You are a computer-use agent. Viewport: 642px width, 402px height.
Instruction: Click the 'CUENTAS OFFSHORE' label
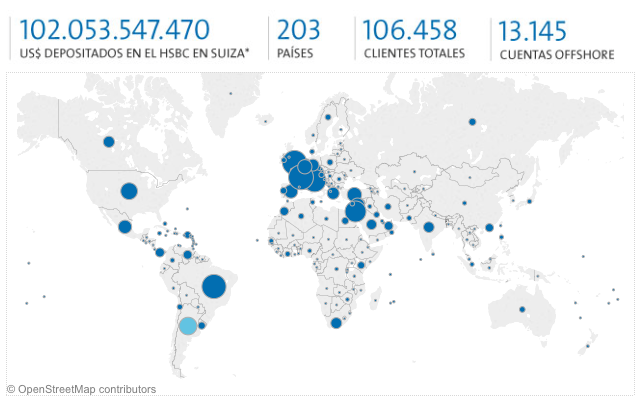point(557,54)
